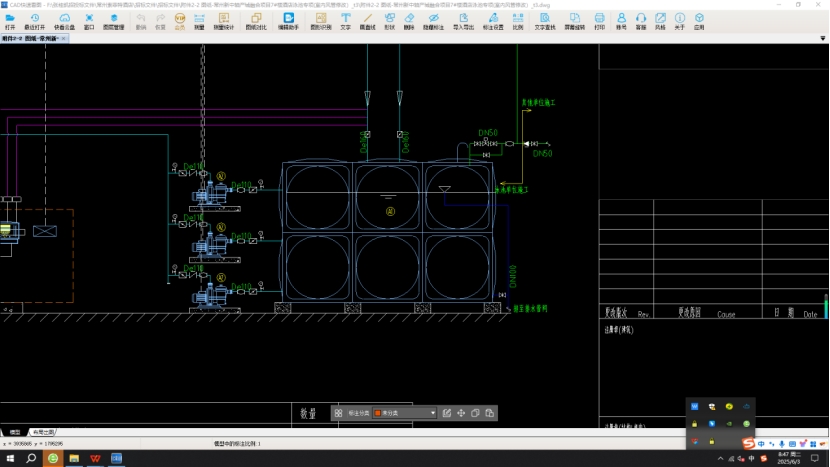
Task: Switch to the 模型 (Model) tab
Action: [14, 431]
